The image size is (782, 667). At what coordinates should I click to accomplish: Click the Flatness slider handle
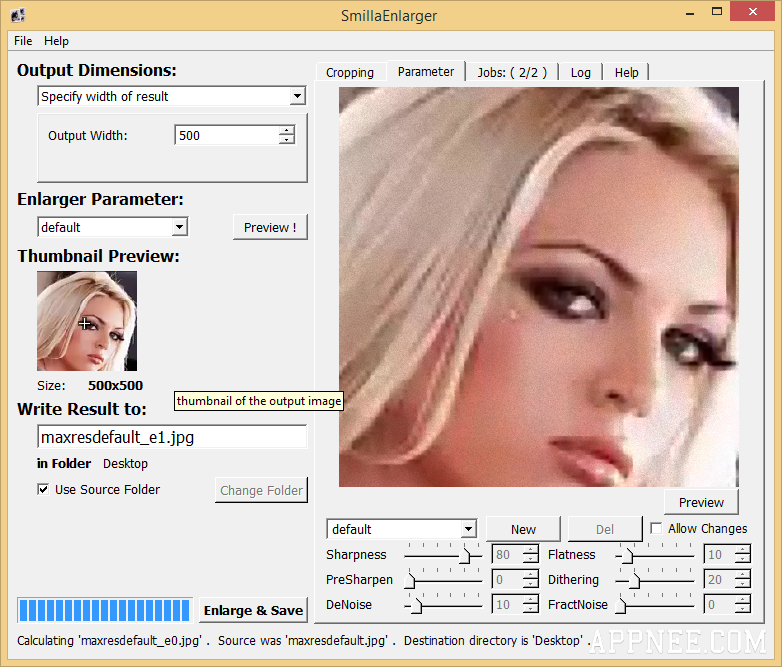[628, 555]
